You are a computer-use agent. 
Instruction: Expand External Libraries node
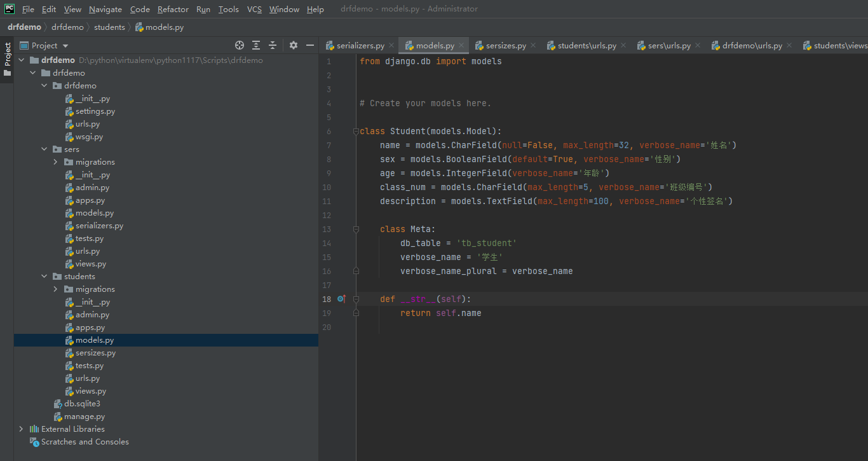[x=22, y=429]
